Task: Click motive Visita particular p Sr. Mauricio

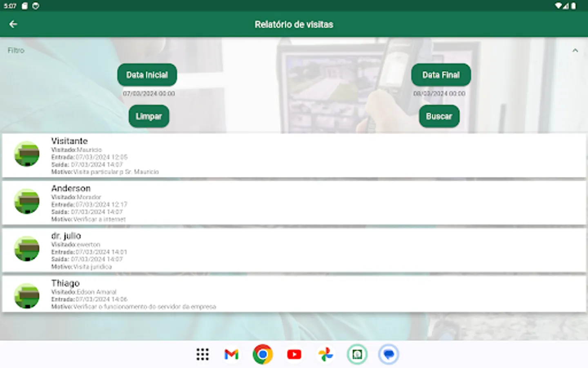Action: [105, 172]
